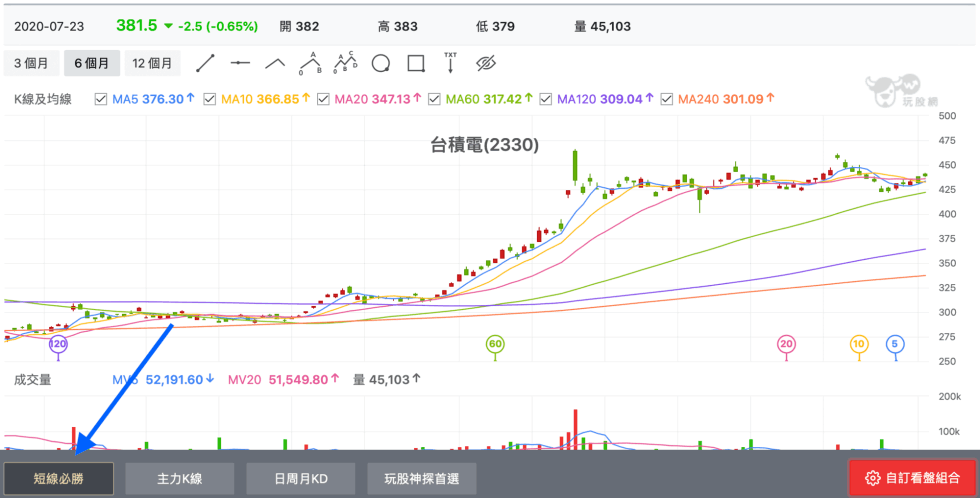Switch chart range to 12個月

pyautogui.click(x=152, y=63)
